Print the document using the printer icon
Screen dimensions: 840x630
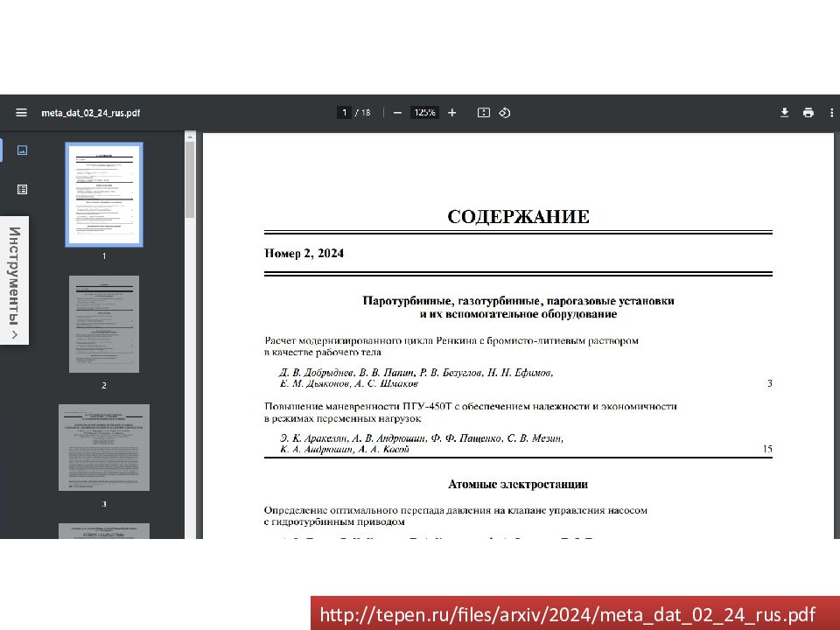[x=808, y=113]
